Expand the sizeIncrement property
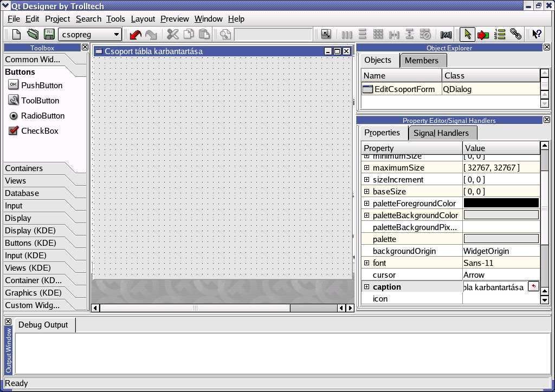Viewport: 555px width, 392px height. [x=367, y=180]
